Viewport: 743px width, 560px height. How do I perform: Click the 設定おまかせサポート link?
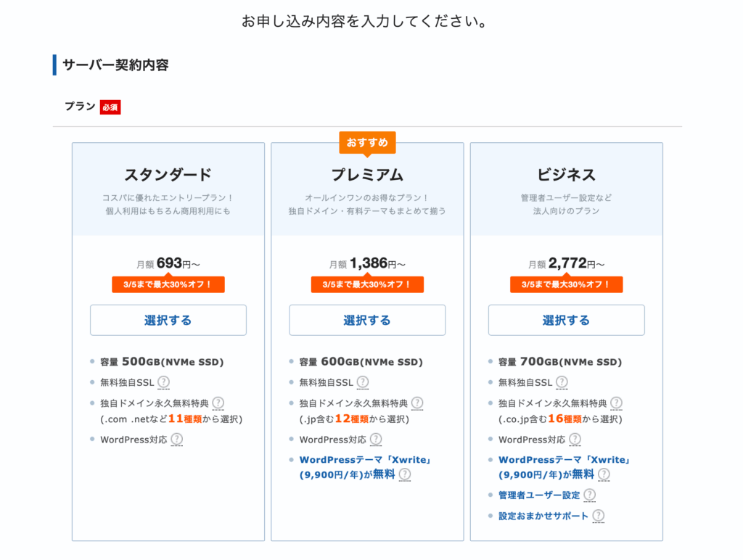pos(543,516)
